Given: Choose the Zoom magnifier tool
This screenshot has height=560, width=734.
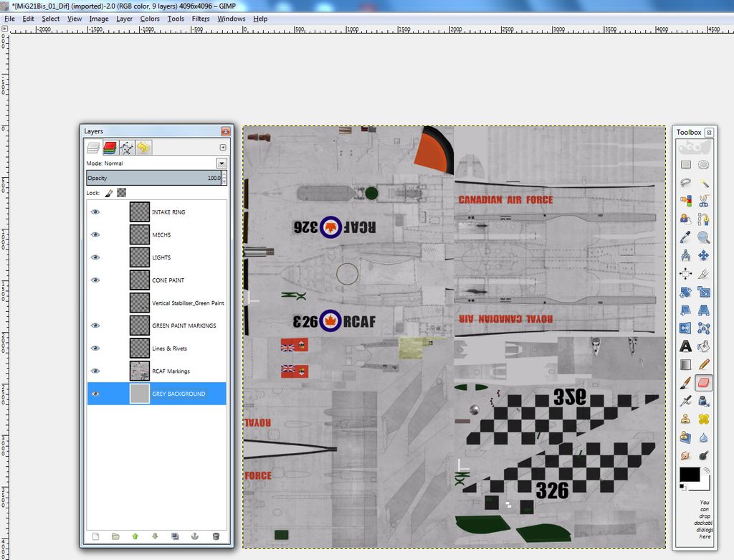Looking at the screenshot, I should tap(703, 237).
